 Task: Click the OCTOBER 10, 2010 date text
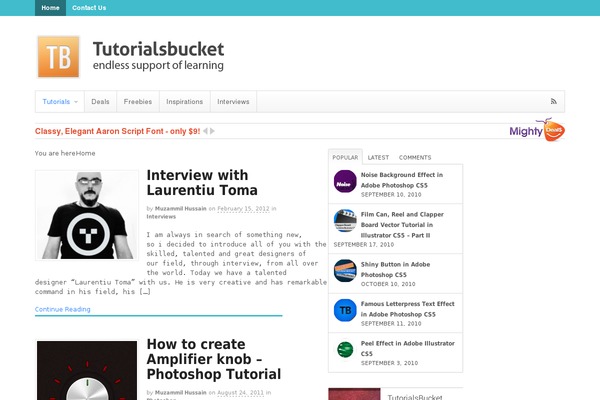388,284
